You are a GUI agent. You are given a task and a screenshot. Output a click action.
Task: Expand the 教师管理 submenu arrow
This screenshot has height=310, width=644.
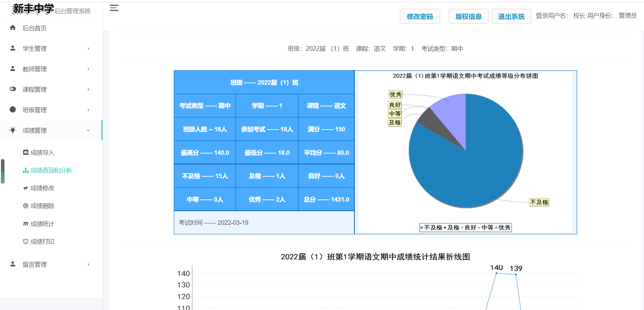[88, 69]
